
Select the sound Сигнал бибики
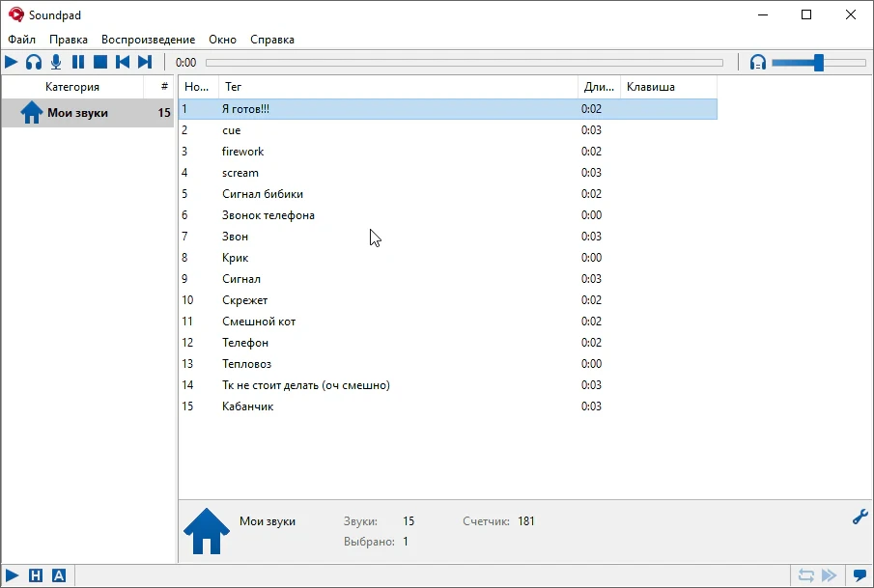click(447, 194)
